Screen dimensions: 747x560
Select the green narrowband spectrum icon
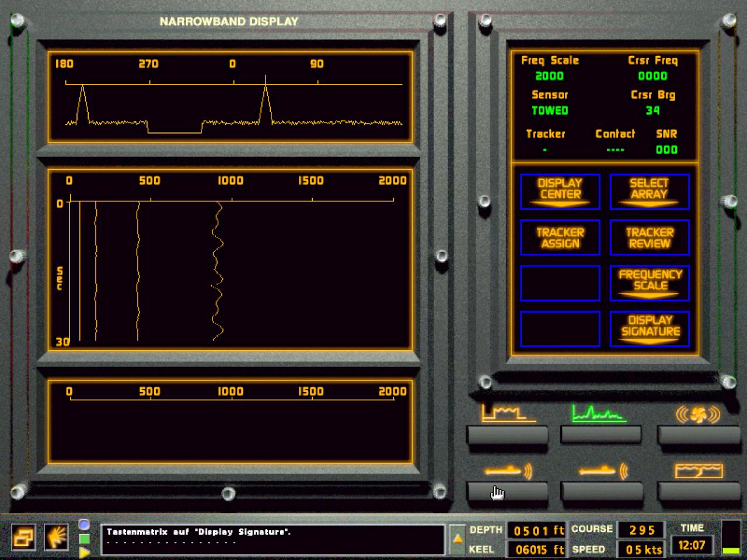[x=599, y=412]
